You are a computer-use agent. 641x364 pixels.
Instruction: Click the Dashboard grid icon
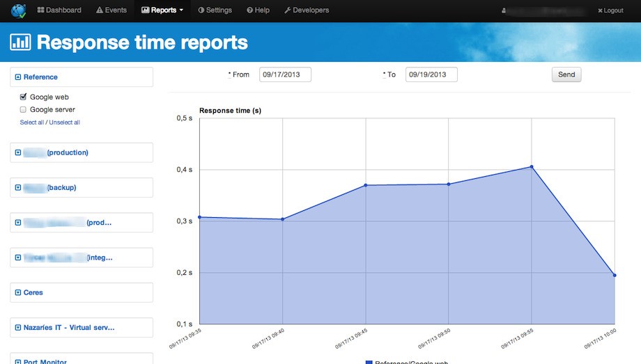pyautogui.click(x=40, y=10)
